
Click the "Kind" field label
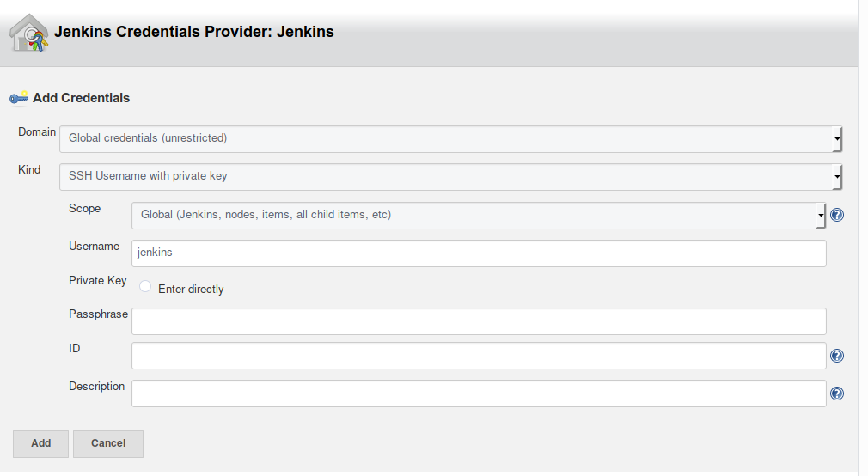pyautogui.click(x=29, y=170)
